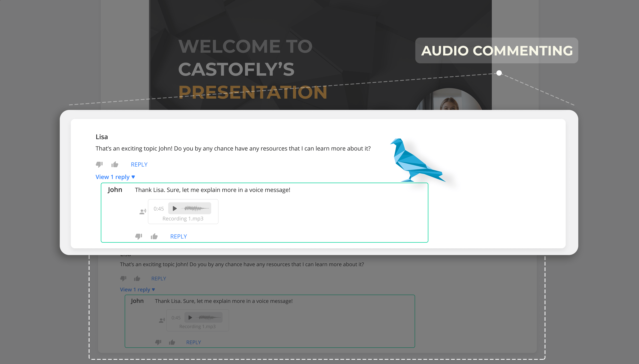Viewport: 639px width, 364px height.
Task: Click the name "John" in dimmed background panel
Action: tap(137, 301)
